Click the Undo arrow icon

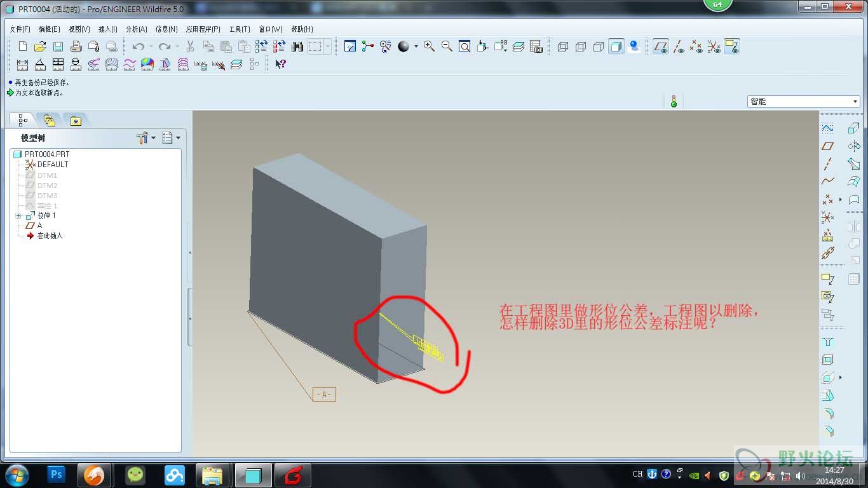(138, 46)
